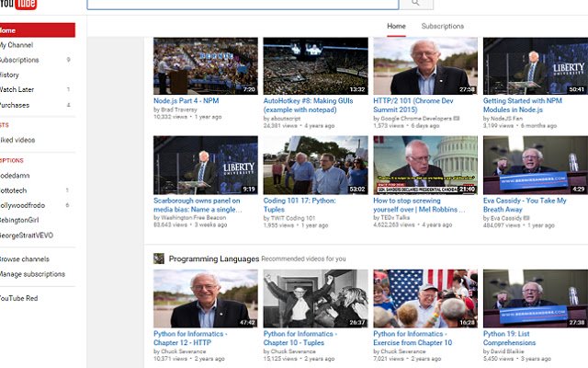
Task: Open David Blaikie channel link
Action: click(507, 351)
